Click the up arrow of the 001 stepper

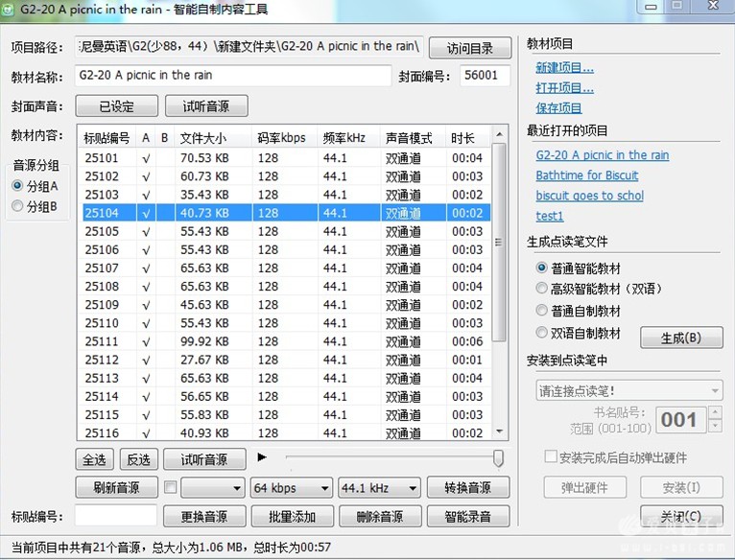click(x=715, y=413)
